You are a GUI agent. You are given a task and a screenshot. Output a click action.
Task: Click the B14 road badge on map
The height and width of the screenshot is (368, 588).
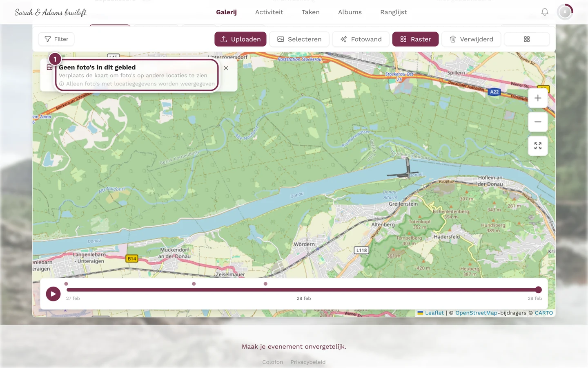click(x=132, y=258)
